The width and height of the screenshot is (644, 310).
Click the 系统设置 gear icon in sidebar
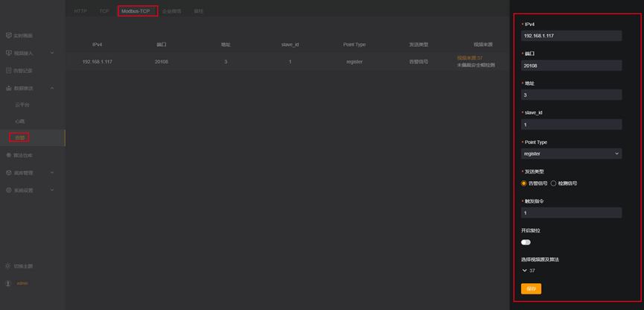point(9,190)
